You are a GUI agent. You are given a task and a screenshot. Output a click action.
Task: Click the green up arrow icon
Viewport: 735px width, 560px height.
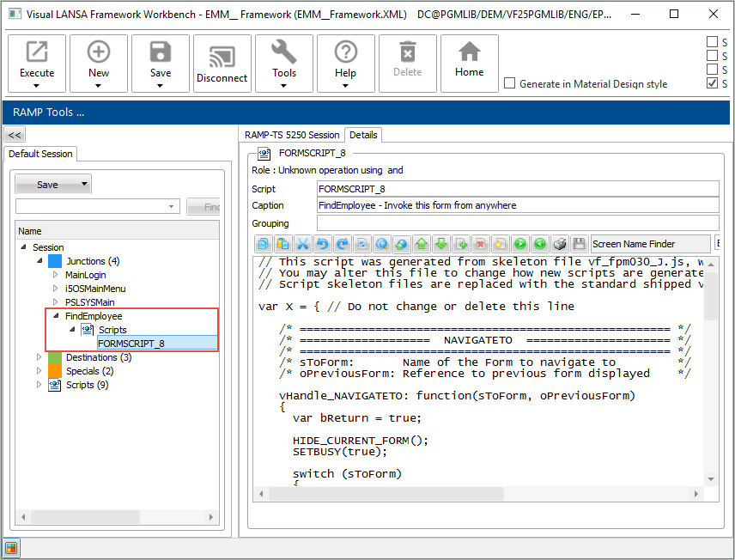[x=421, y=244]
